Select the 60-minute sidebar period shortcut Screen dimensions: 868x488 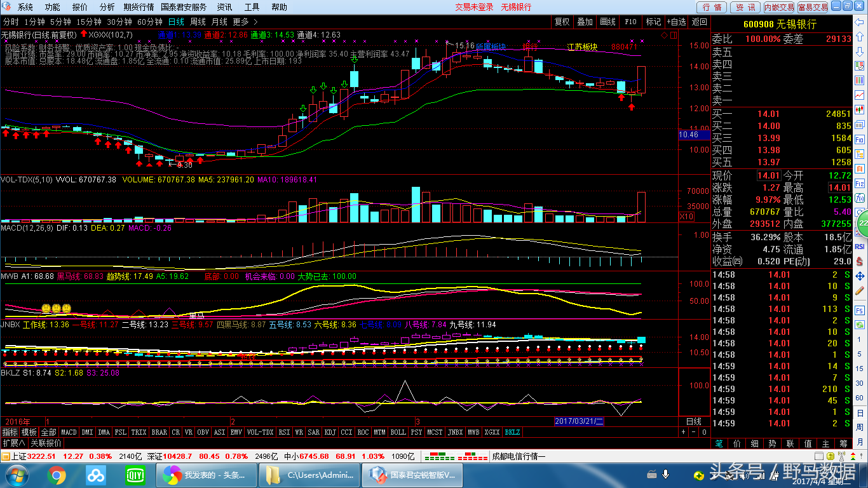(860, 398)
